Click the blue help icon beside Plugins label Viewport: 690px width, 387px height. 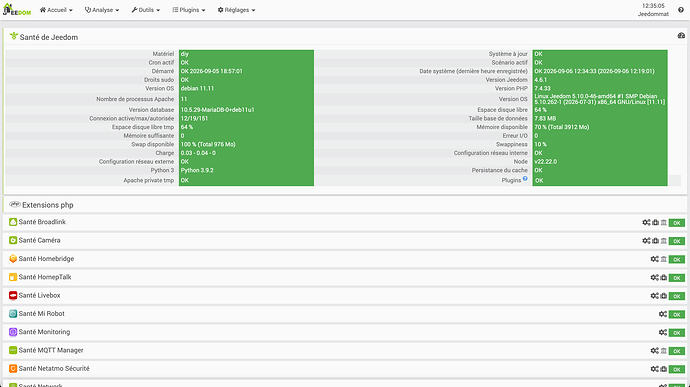pos(525,178)
